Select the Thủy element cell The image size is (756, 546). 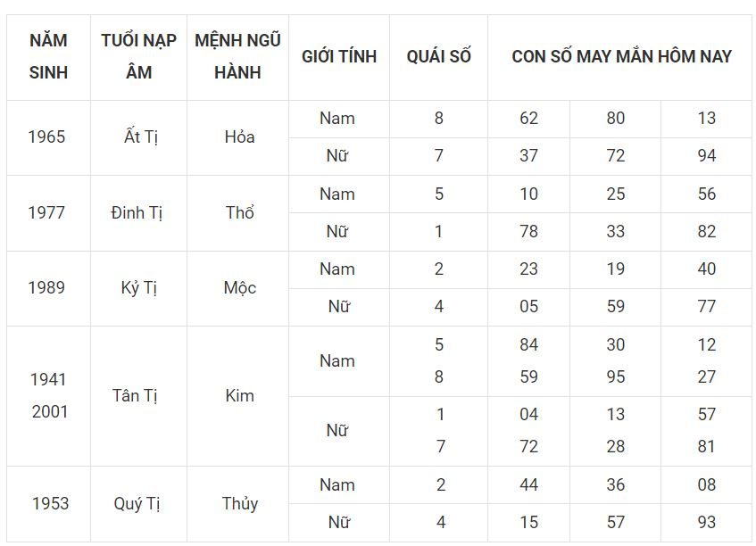(237, 503)
